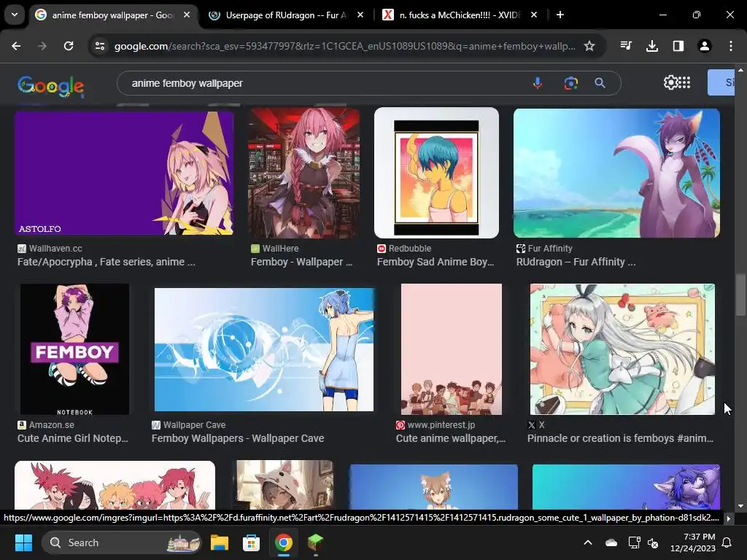Open the Wallpaper Cave blue-haired image
Viewport: 747px width, 560px height.
(264, 349)
